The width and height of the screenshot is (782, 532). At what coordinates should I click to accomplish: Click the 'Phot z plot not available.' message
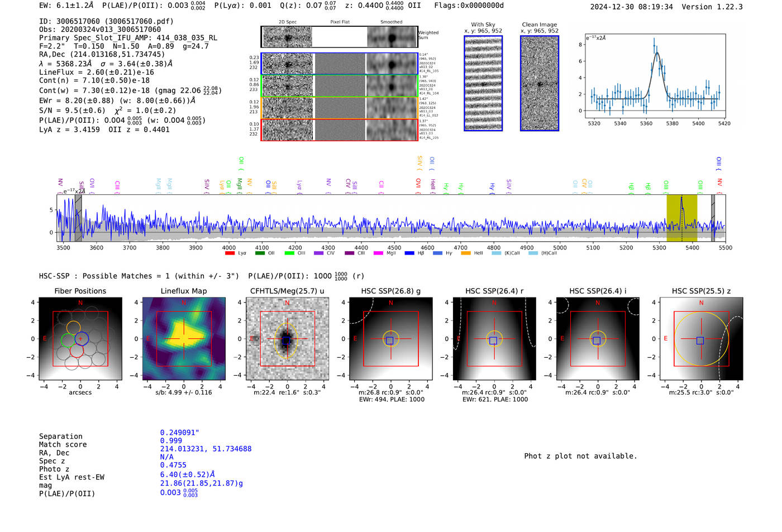580,456
